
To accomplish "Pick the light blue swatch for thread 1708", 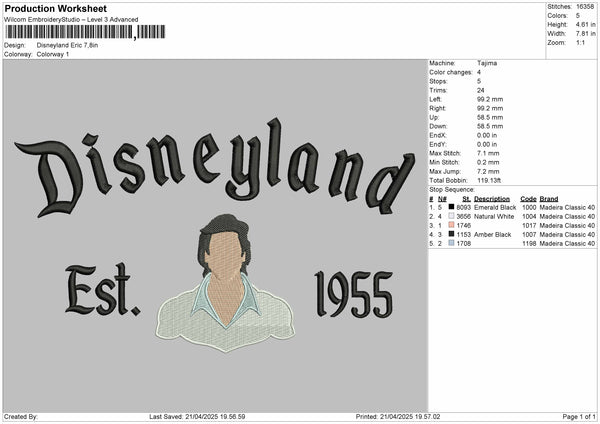I will pyautogui.click(x=452, y=243).
